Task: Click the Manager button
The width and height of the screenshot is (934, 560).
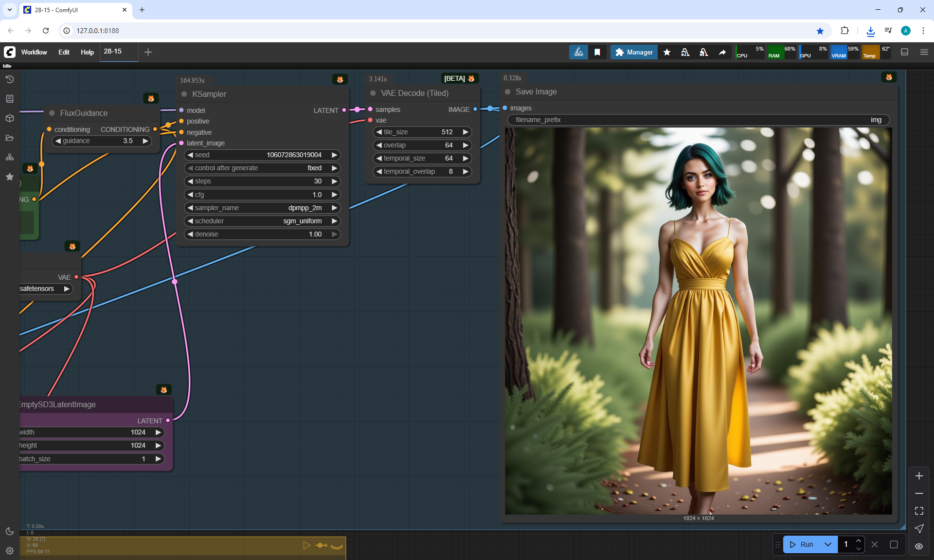Action: coord(634,52)
